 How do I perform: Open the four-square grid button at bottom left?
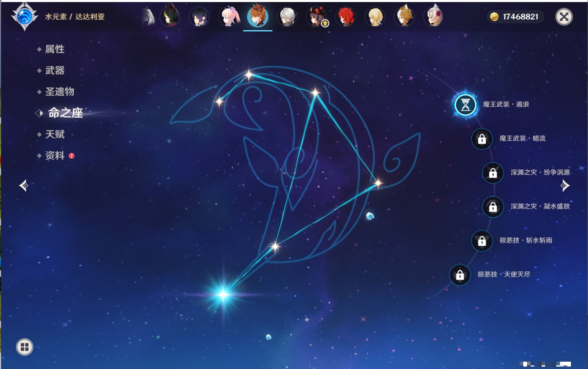click(24, 347)
